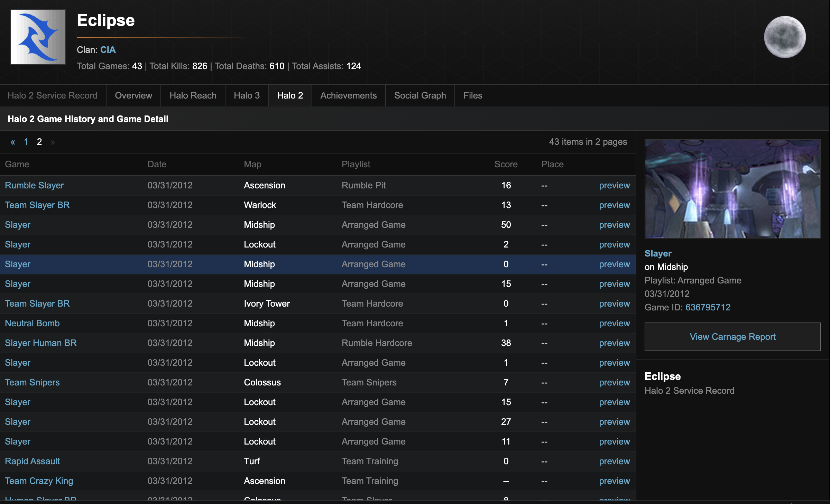The height and width of the screenshot is (504, 830).
Task: Open the Halo 3 tab
Action: pyautogui.click(x=247, y=95)
